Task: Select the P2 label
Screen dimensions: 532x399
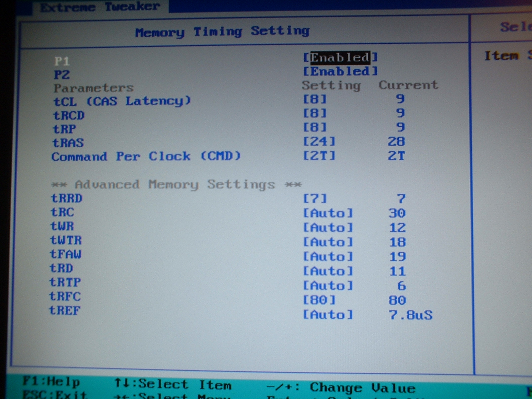Action: click(x=62, y=74)
